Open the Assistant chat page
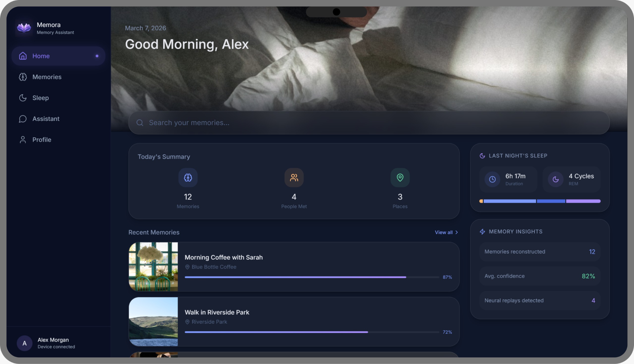 [46, 119]
